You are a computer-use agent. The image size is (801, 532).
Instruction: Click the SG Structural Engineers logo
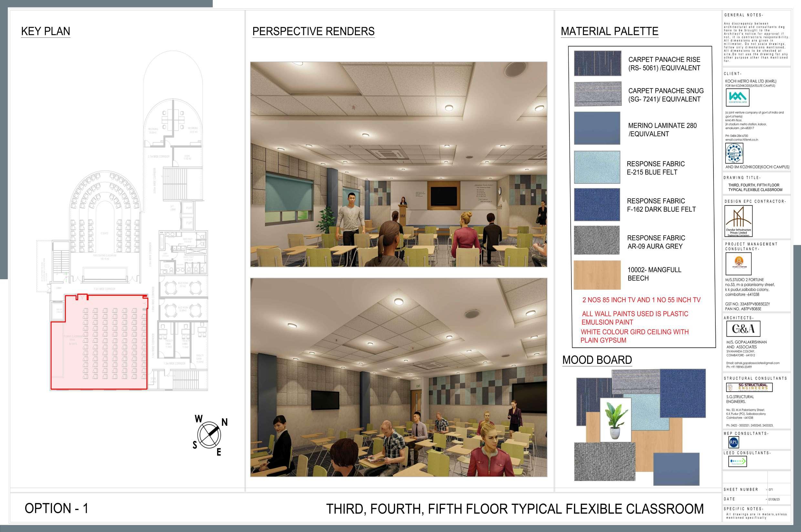coord(749,387)
